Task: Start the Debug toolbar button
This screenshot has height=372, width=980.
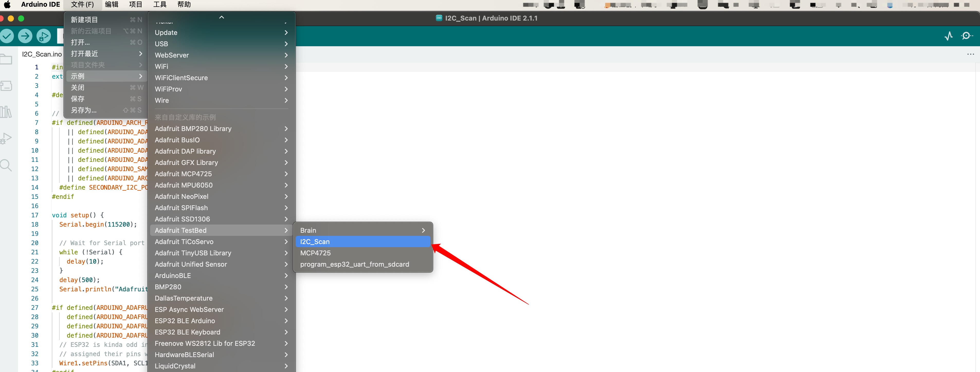Action: click(x=44, y=36)
